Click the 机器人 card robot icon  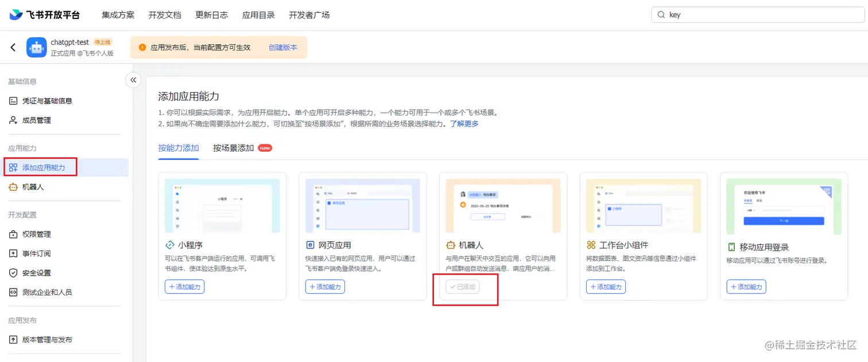[x=451, y=245]
